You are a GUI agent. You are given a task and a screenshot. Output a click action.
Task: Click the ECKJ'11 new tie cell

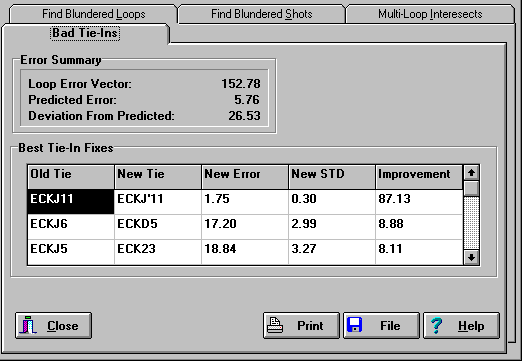pos(158,202)
